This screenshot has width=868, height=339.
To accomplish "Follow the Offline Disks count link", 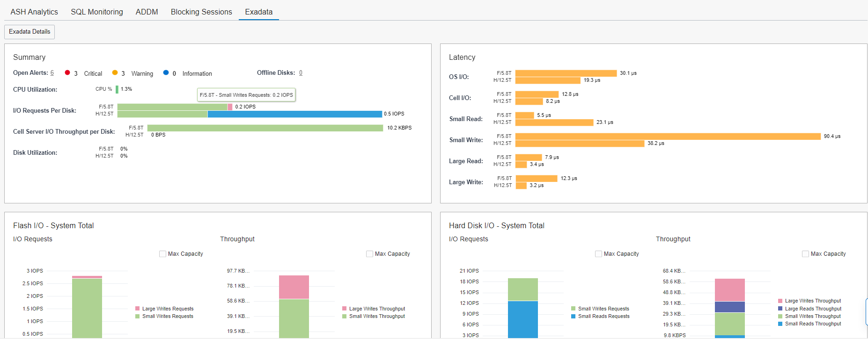I will pyautogui.click(x=301, y=73).
